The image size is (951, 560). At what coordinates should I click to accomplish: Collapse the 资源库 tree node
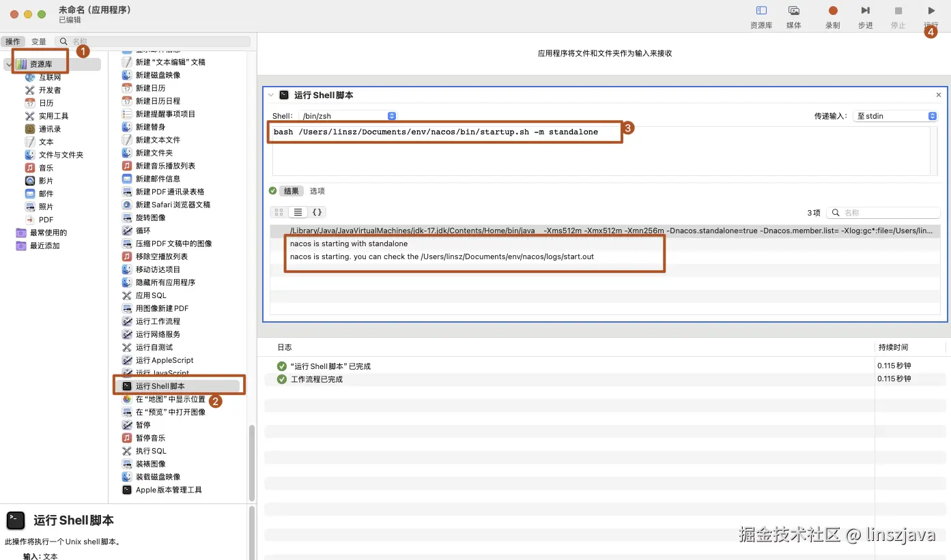pyautogui.click(x=8, y=64)
